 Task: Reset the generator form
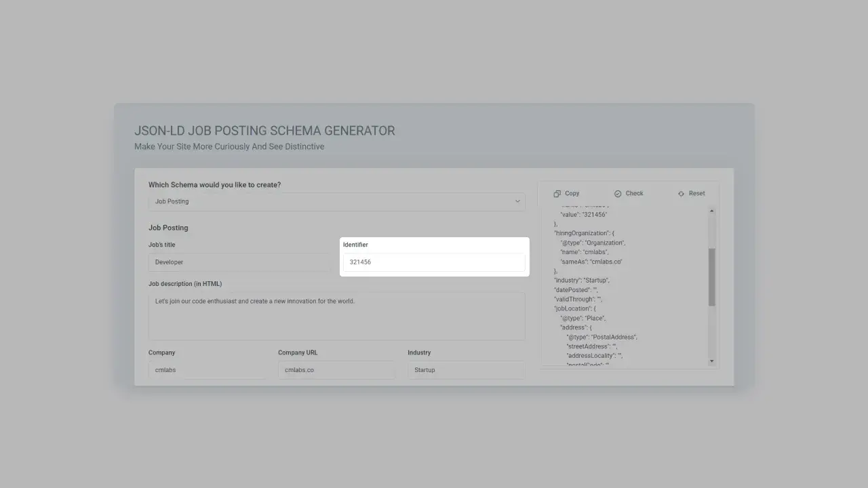690,193
